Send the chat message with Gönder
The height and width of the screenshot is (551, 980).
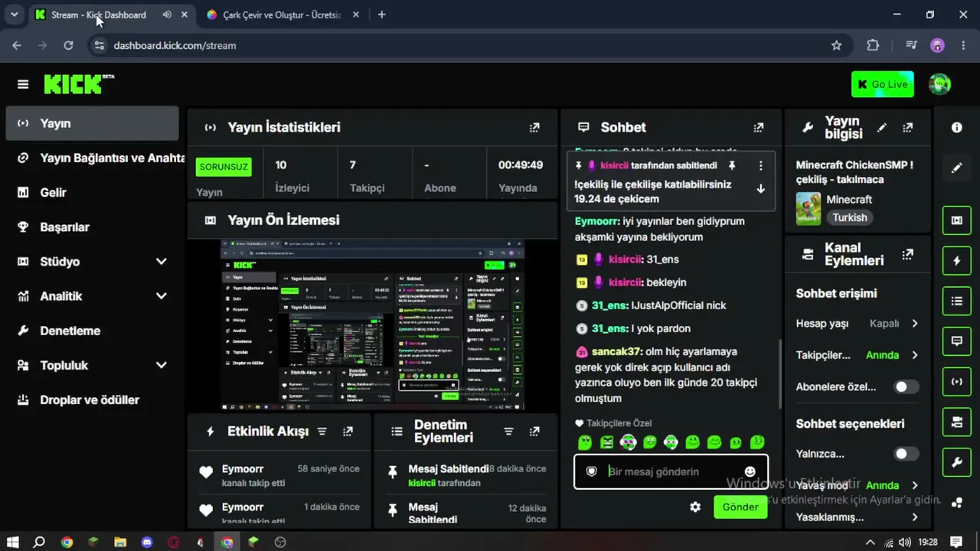click(x=740, y=507)
